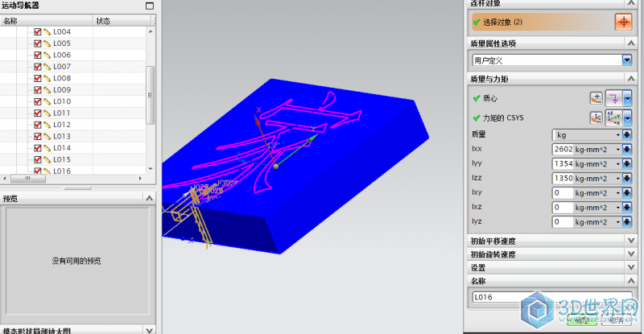Image resolution: width=644 pixels, height=334 pixels.
Task: Click the blue arrow button next to Ixz
Action: pos(627,208)
